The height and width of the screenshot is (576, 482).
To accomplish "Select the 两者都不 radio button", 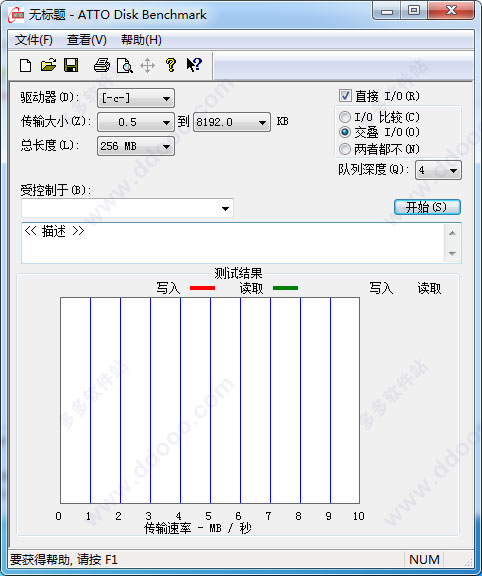I will coord(345,149).
